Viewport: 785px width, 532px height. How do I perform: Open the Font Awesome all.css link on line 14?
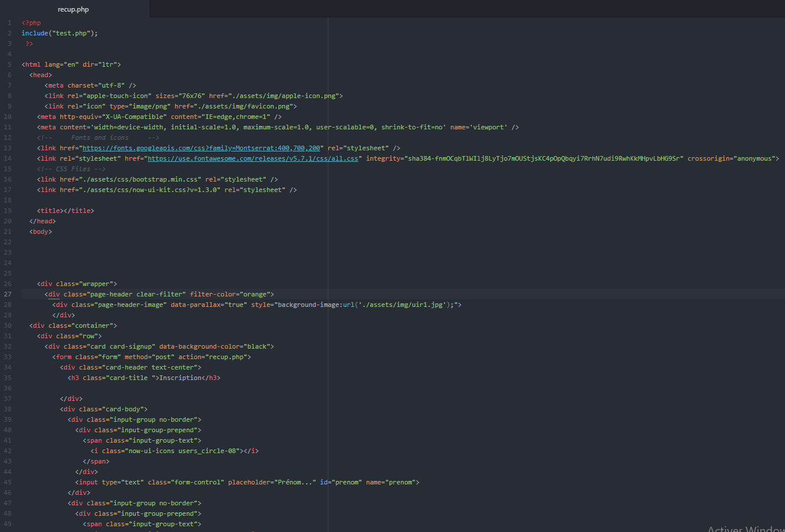point(253,158)
